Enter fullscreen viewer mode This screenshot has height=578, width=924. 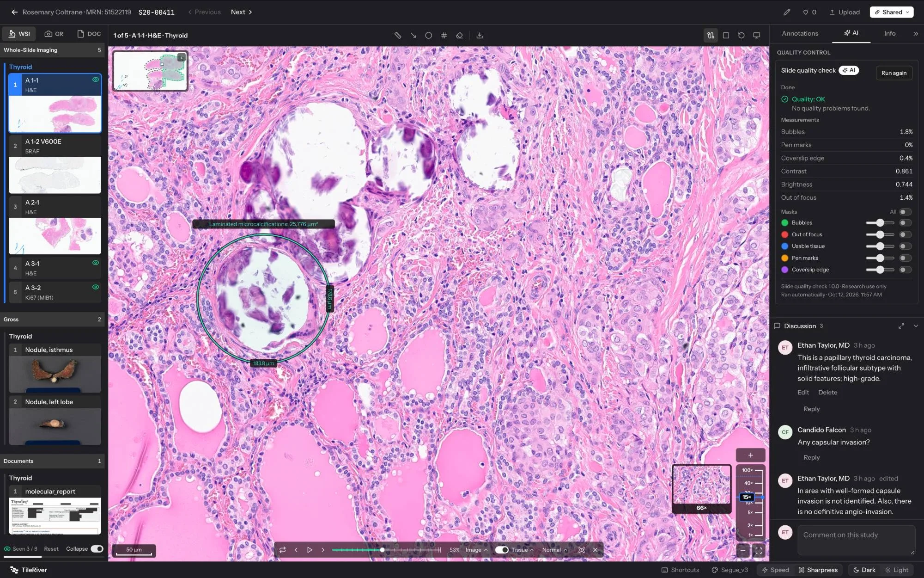point(758,550)
